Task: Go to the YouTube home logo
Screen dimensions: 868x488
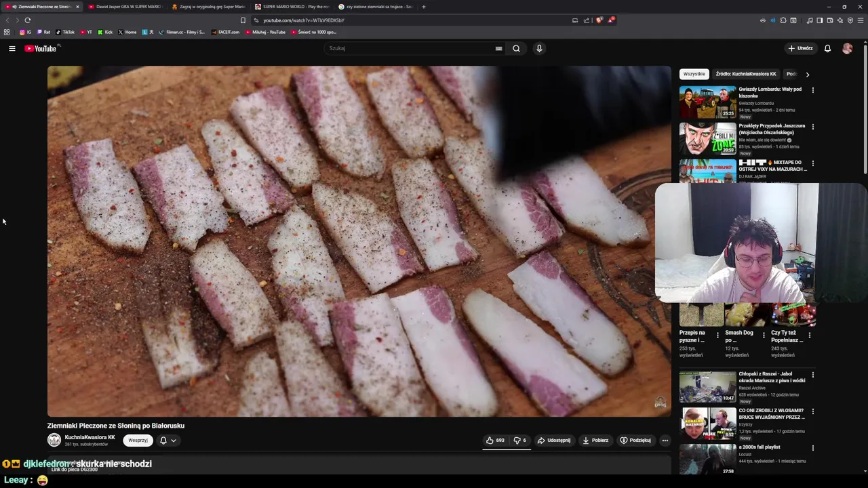Action: (x=41, y=48)
